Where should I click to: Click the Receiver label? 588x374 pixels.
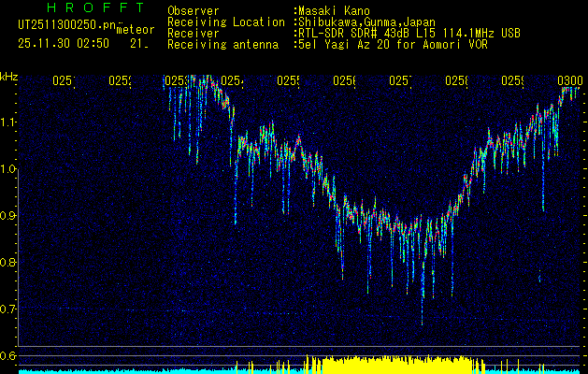click(x=194, y=34)
